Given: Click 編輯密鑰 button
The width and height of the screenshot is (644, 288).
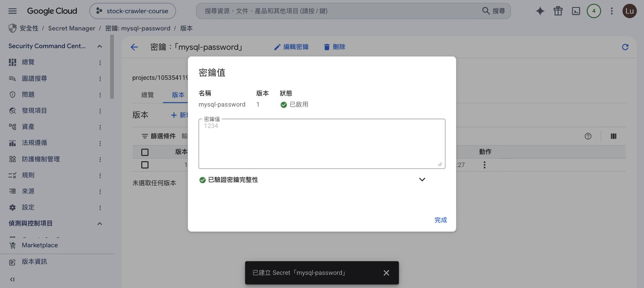Looking at the screenshot, I should coord(291,47).
